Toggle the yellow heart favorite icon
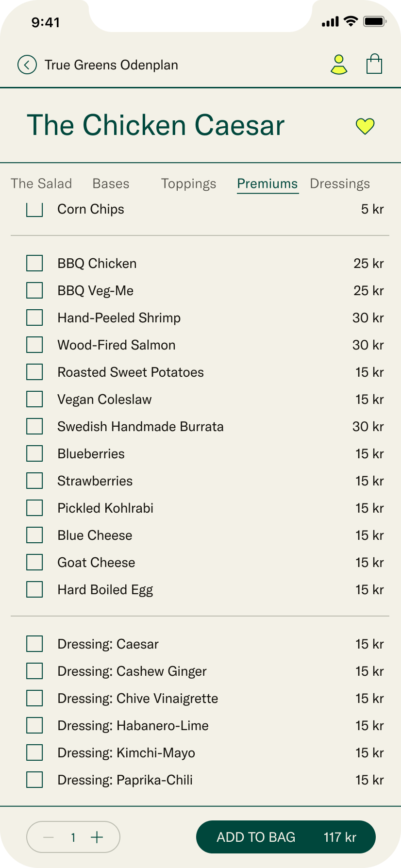 pyautogui.click(x=365, y=126)
